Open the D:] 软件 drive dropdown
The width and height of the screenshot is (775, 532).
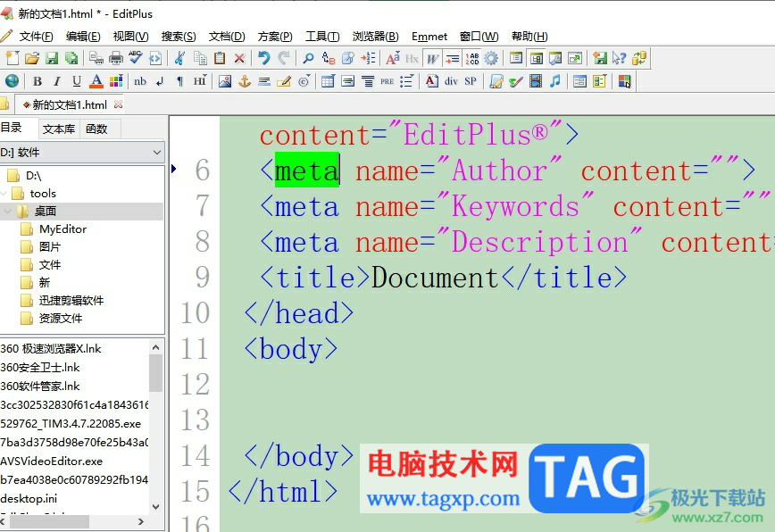(x=82, y=152)
